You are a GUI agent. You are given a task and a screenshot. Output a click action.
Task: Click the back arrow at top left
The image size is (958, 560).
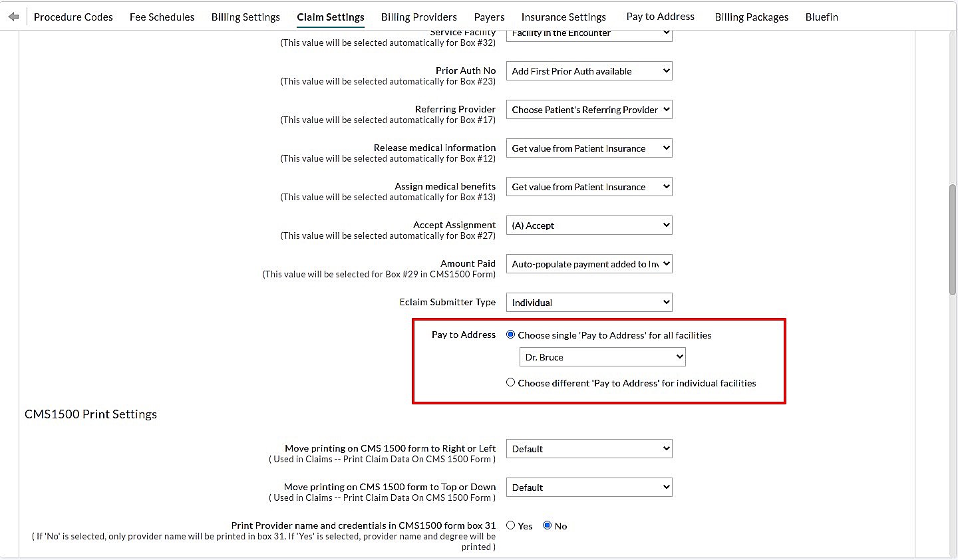pos(13,16)
